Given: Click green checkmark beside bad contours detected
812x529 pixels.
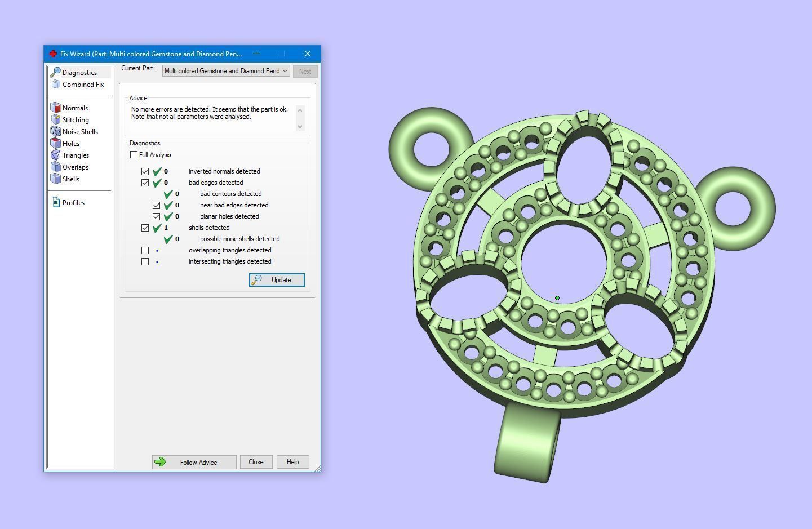Looking at the screenshot, I should click(x=168, y=194).
